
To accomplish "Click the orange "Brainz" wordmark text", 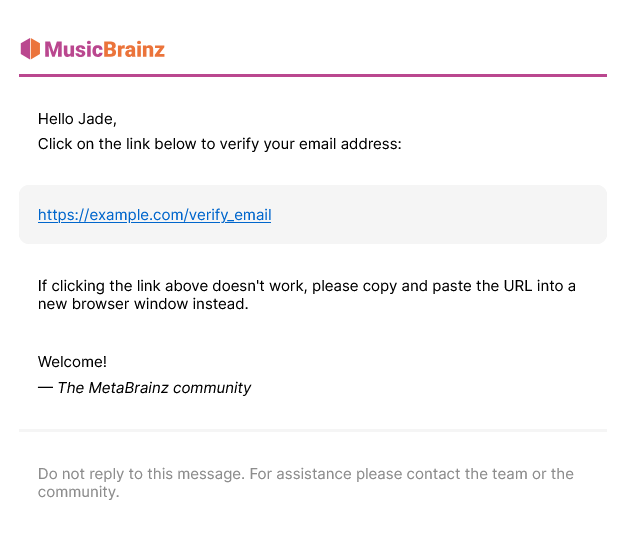I will click(134, 49).
